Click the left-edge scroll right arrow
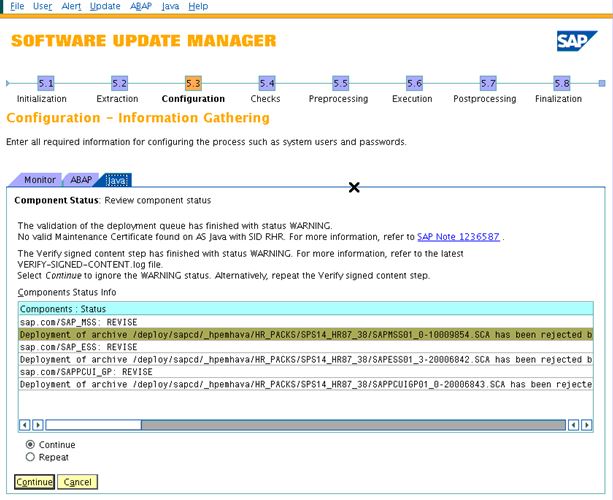The image size is (613, 500). (38, 425)
